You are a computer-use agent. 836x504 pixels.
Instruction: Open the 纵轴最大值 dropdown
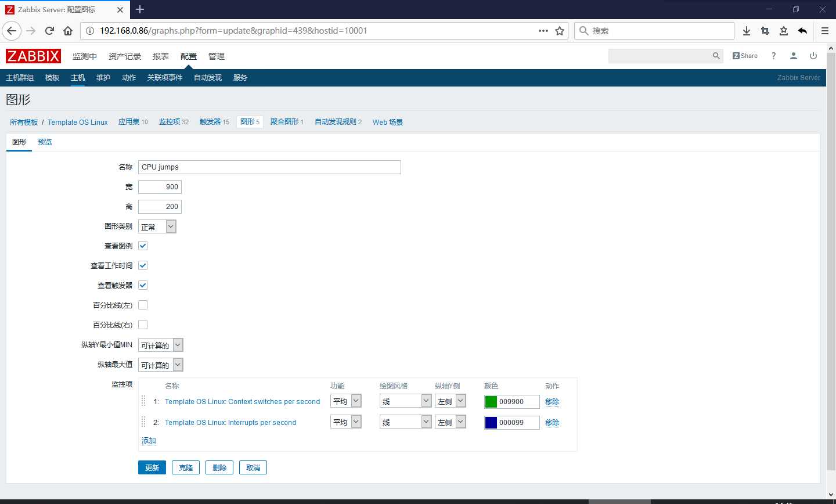pyautogui.click(x=160, y=365)
